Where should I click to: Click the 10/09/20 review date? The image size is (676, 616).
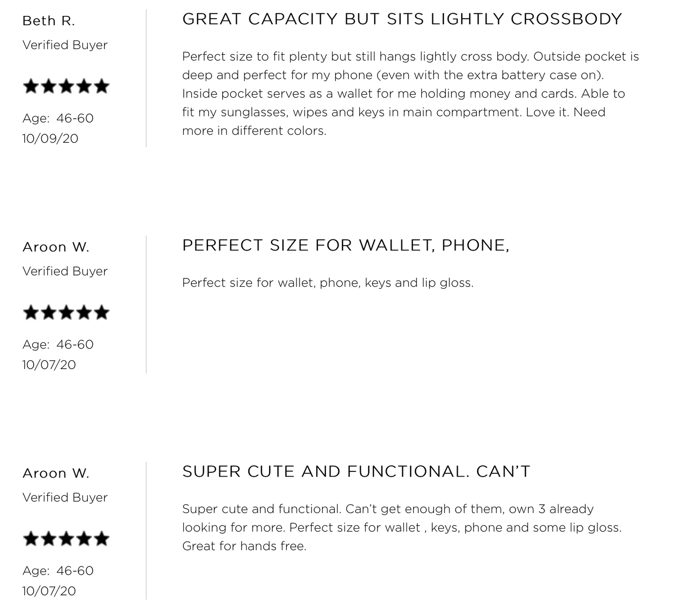50,138
